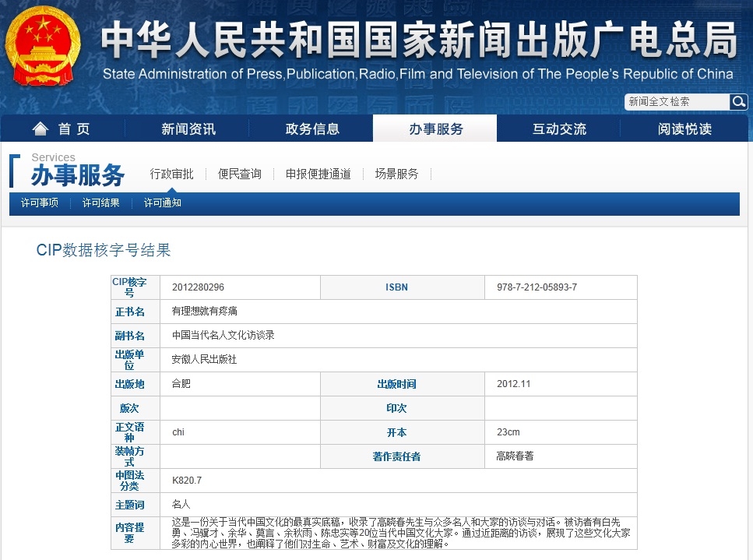Click 许可事项 in the blue bar
Viewport: 753px width, 560px height.
(x=39, y=203)
